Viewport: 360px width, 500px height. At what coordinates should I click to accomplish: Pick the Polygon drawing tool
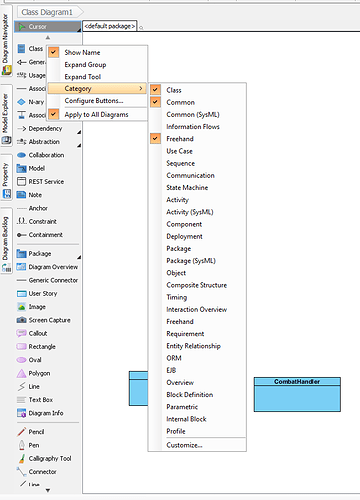(33, 373)
